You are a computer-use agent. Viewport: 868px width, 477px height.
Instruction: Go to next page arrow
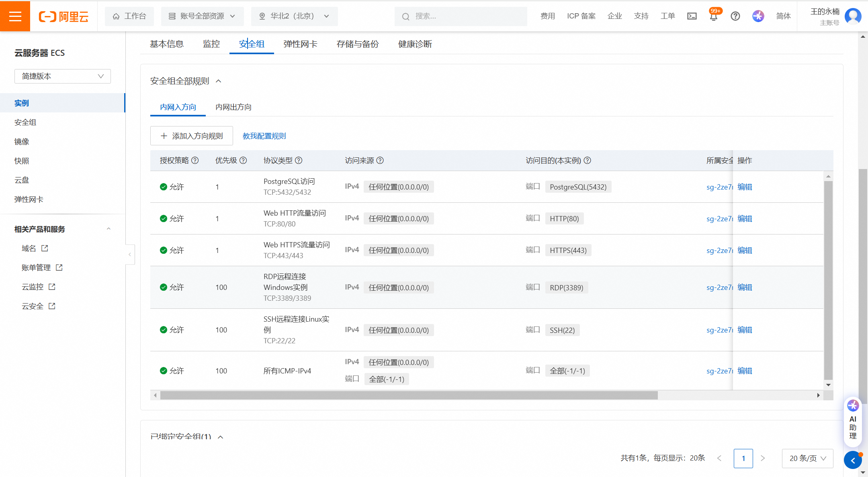(x=763, y=458)
